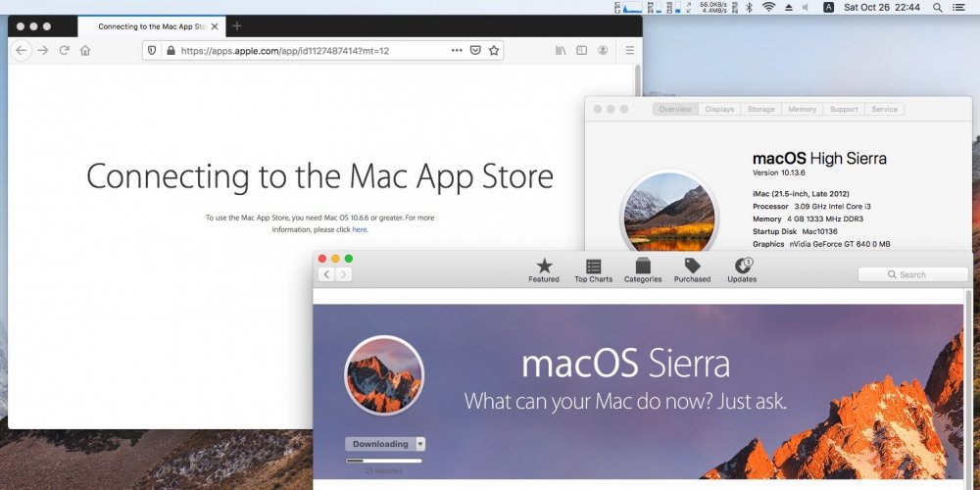Click the App Store Search field
980x490 pixels.
[912, 274]
